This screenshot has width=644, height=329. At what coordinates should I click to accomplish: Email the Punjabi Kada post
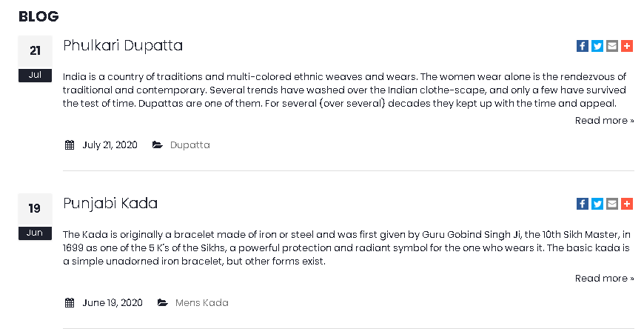612,204
